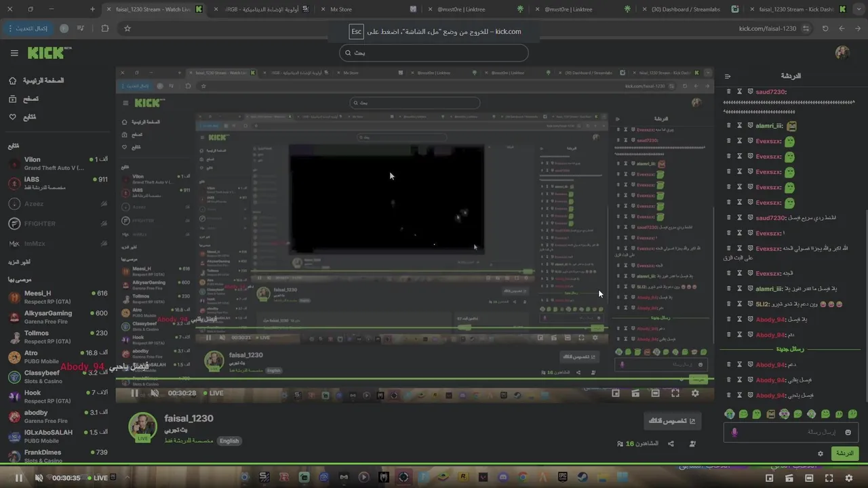Image resolution: width=868 pixels, height=488 pixels.
Task: Click the user-plus icon next to the share icon
Action: pos(692,444)
